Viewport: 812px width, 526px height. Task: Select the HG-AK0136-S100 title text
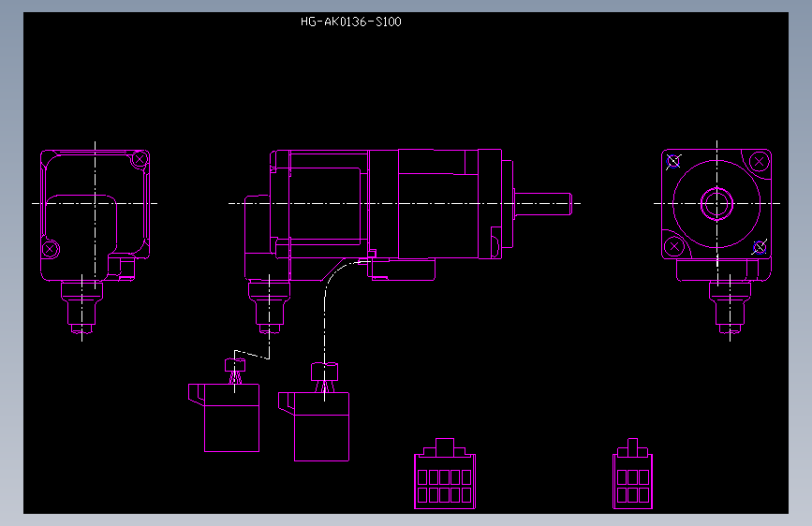click(x=350, y=22)
